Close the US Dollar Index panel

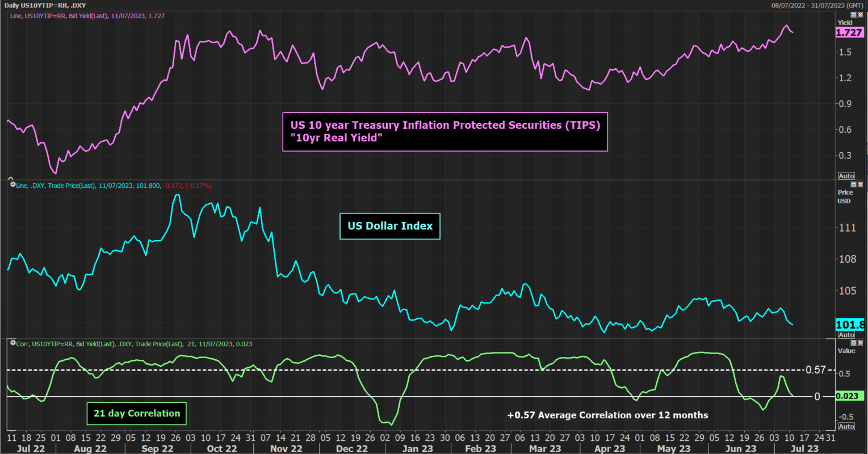860,184
